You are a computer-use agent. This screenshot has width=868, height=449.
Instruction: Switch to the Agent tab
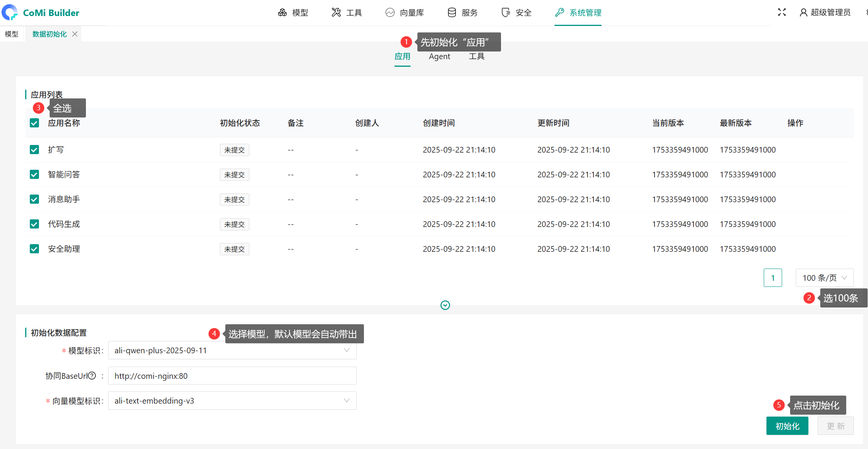pyautogui.click(x=439, y=56)
